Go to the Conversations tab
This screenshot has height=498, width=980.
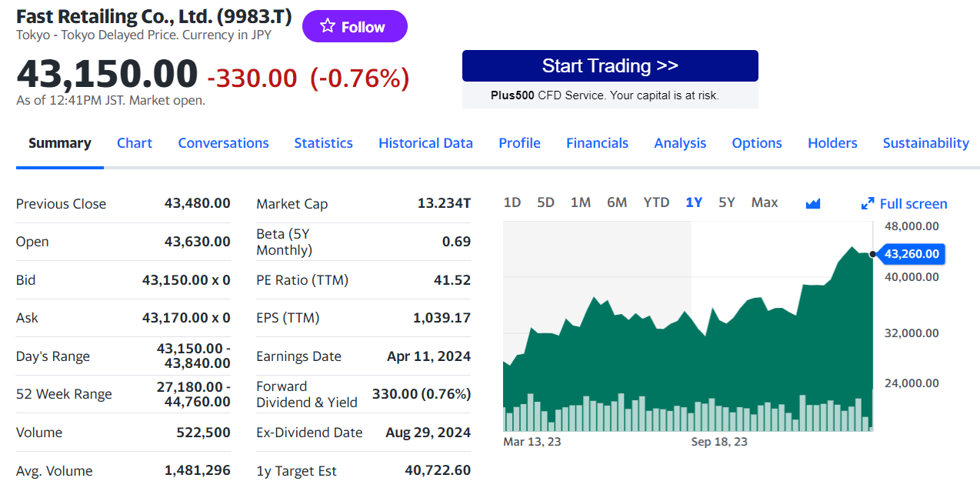[223, 143]
